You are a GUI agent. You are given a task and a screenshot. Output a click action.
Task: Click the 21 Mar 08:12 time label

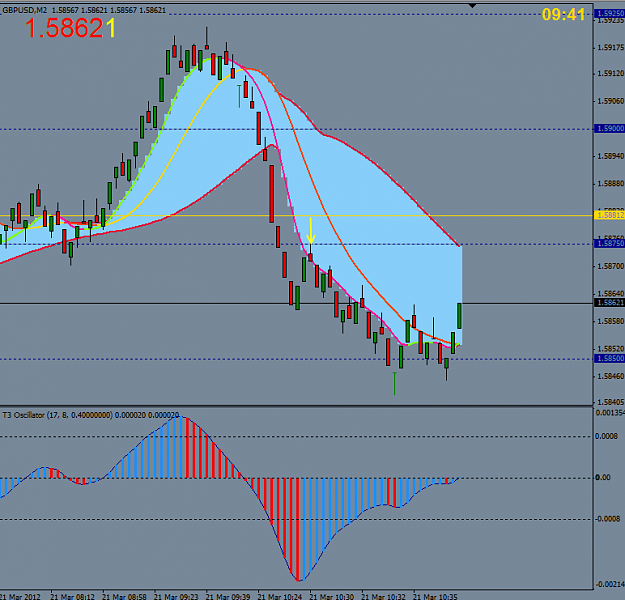73,596
